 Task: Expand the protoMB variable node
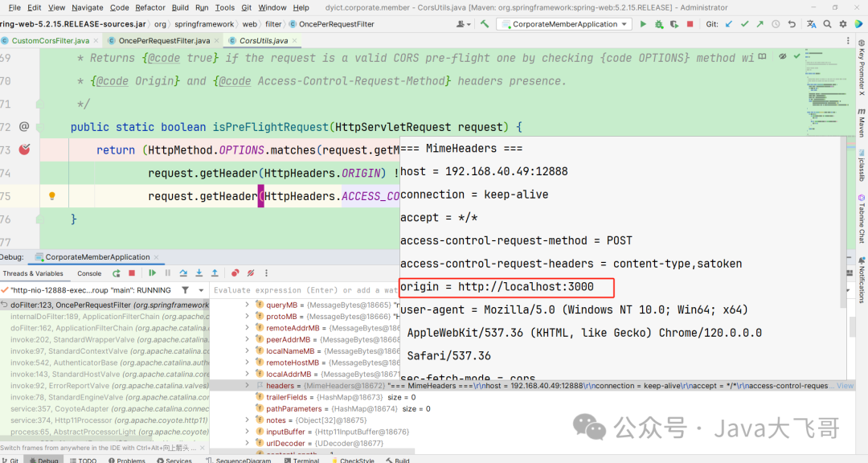(x=247, y=316)
